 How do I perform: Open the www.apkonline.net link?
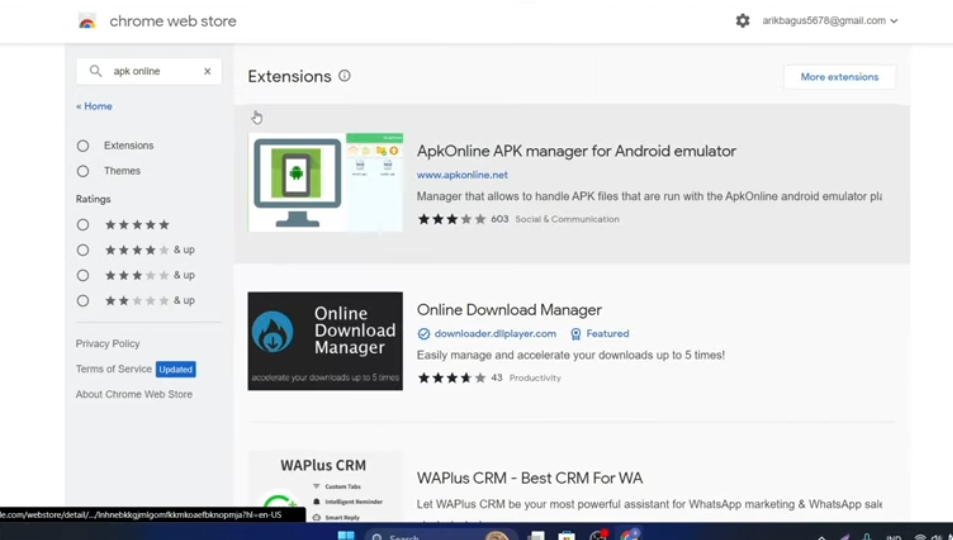click(462, 175)
